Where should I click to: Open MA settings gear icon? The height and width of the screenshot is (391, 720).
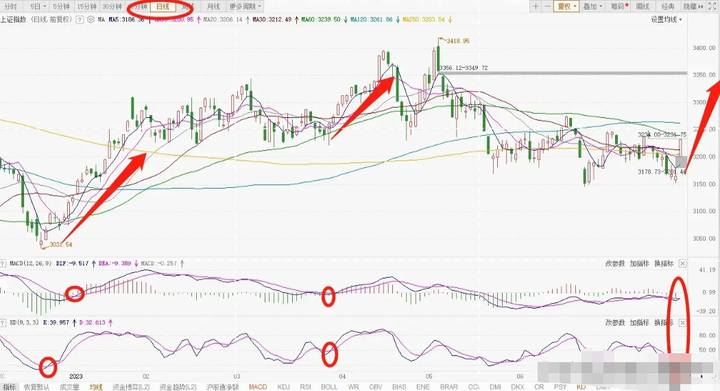[90, 20]
